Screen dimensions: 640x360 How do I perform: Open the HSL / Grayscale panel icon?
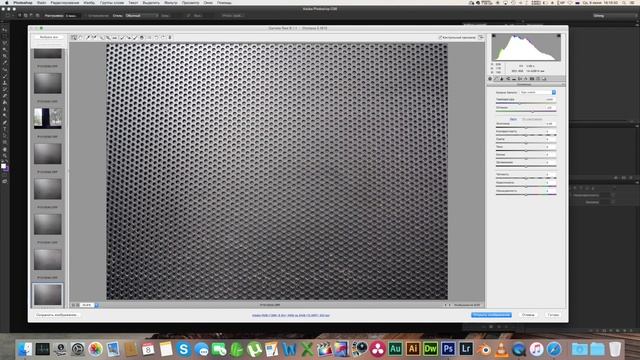pyautogui.click(x=508, y=78)
